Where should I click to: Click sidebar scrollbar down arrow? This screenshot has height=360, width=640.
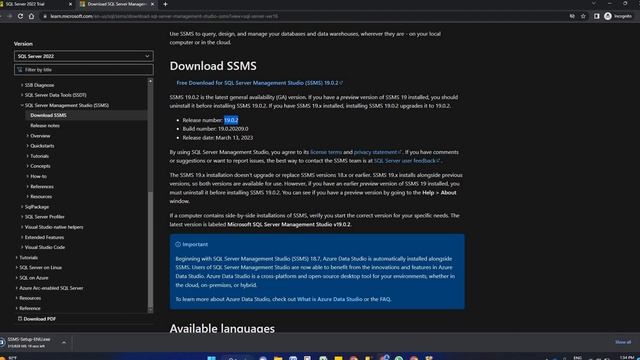coord(150,310)
